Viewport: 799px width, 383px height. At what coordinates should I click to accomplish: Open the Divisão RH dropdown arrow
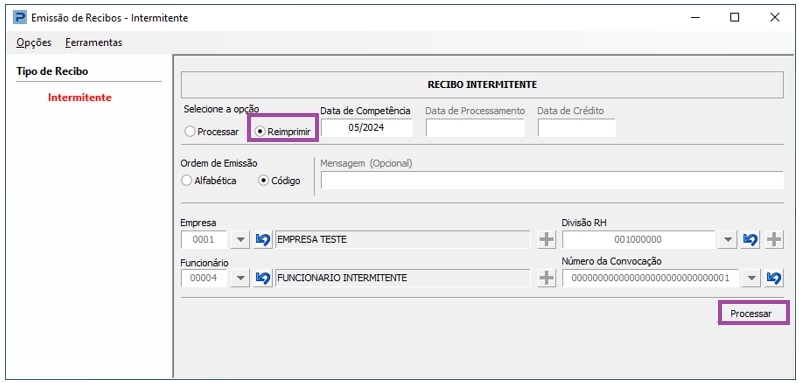tap(728, 239)
